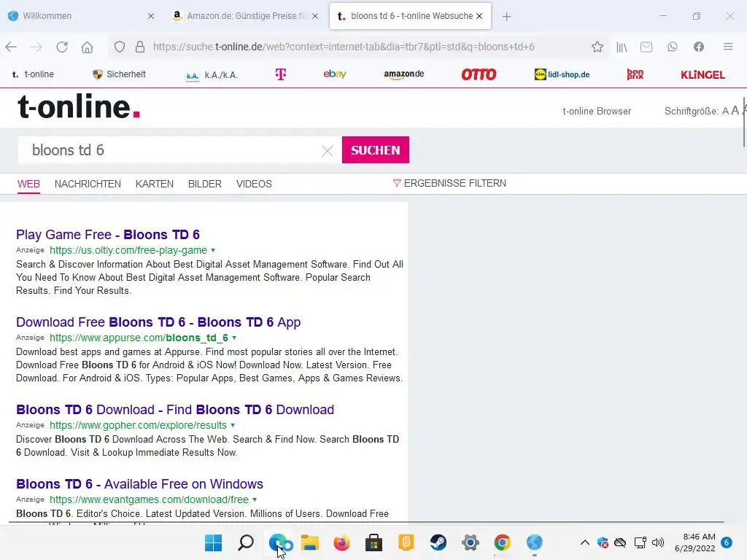Select the NACHRICHTEN search category

(88, 184)
